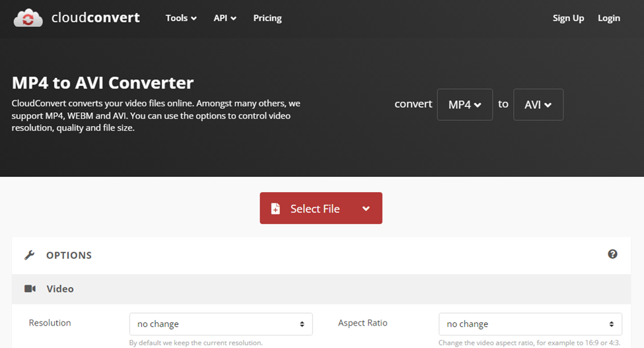Click the file-plus icon on Select File
644x348 pixels.
(275, 209)
